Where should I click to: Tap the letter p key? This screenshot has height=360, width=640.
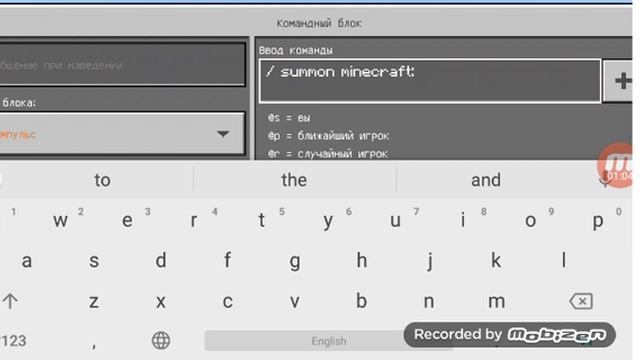[598, 221]
